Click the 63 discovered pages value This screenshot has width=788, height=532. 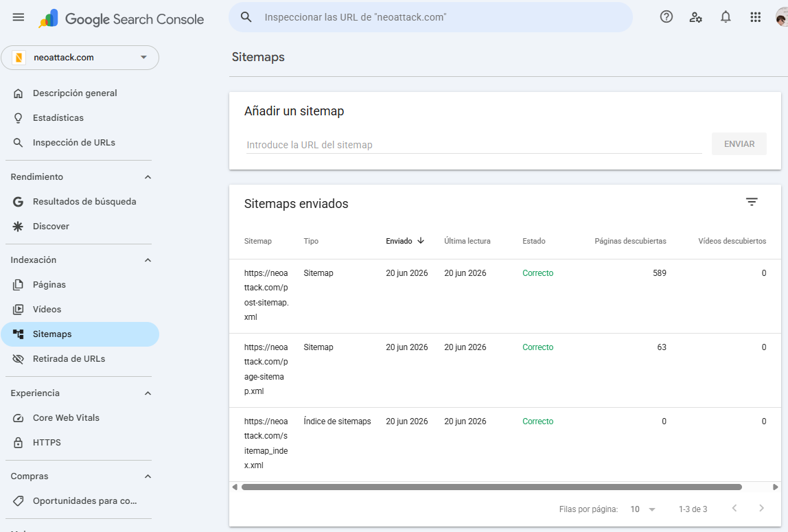(x=662, y=347)
